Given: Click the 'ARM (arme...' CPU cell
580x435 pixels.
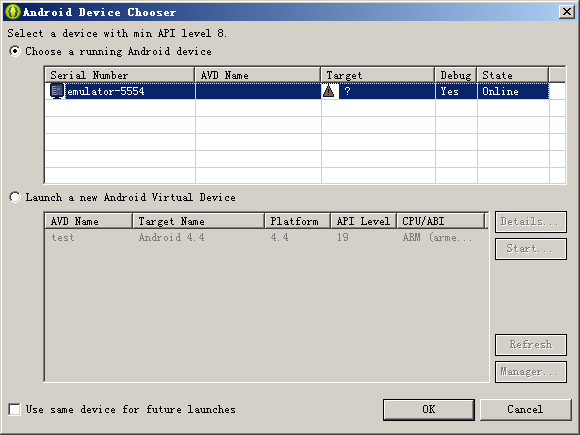Looking at the screenshot, I should (438, 237).
